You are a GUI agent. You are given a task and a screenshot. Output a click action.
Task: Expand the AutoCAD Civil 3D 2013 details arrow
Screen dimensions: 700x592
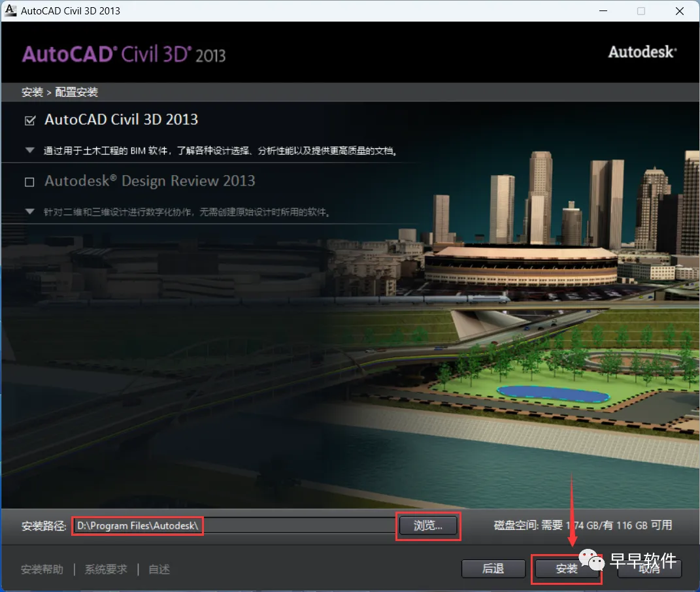pyautogui.click(x=30, y=150)
